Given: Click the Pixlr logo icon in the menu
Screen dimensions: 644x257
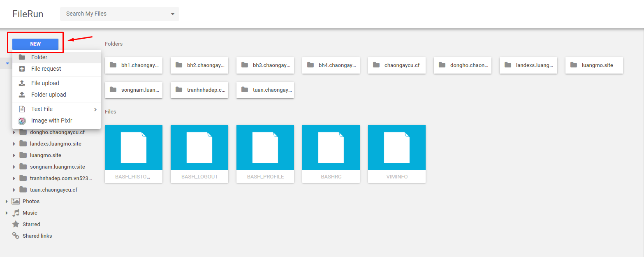Looking at the screenshot, I should 22,121.
